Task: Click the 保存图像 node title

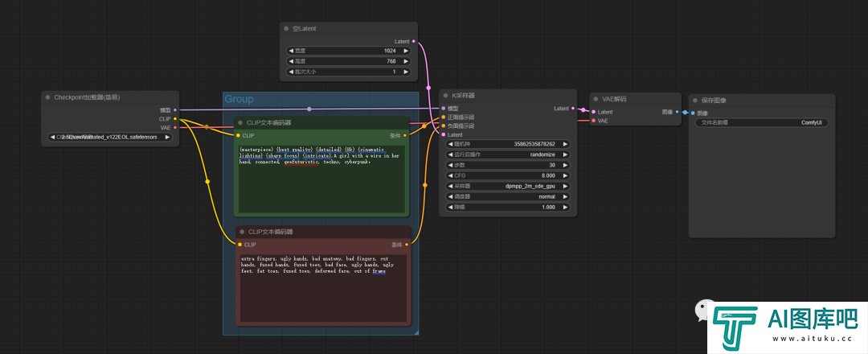Action: click(714, 101)
